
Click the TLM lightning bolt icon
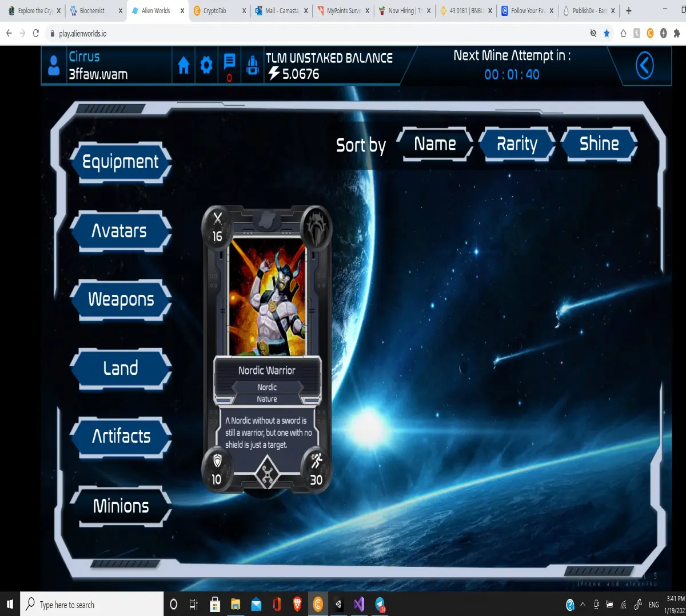[x=274, y=73]
